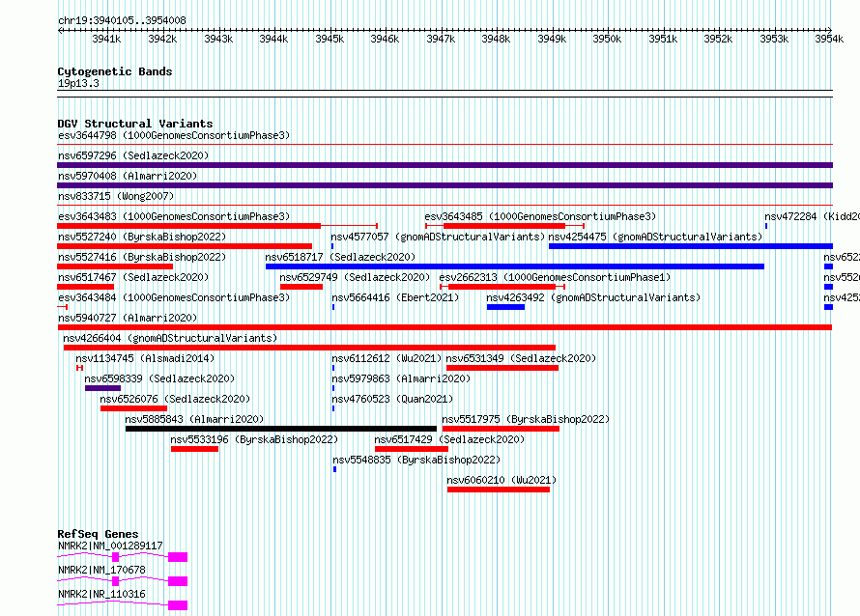Open the nsv4266404 gnomAD variant label
This screenshot has height=616, width=860.
coord(170,338)
